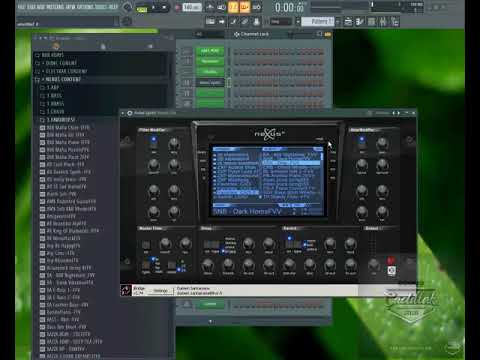Click the gear icon in Nexus title bar
The height and width of the screenshot is (360, 480).
pyautogui.click(x=130, y=113)
